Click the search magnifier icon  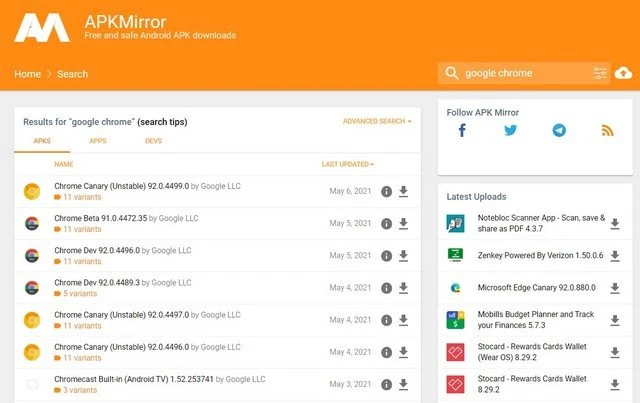[452, 73]
